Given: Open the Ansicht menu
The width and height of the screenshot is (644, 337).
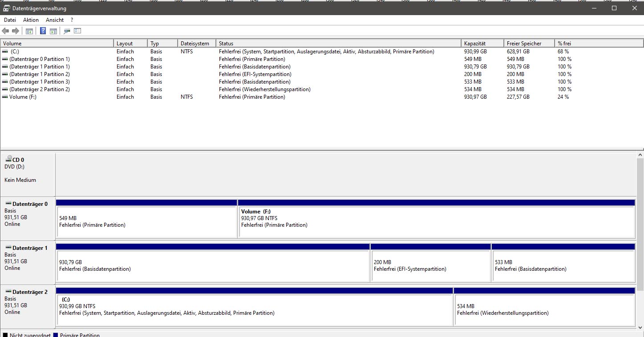Looking at the screenshot, I should pos(55,20).
